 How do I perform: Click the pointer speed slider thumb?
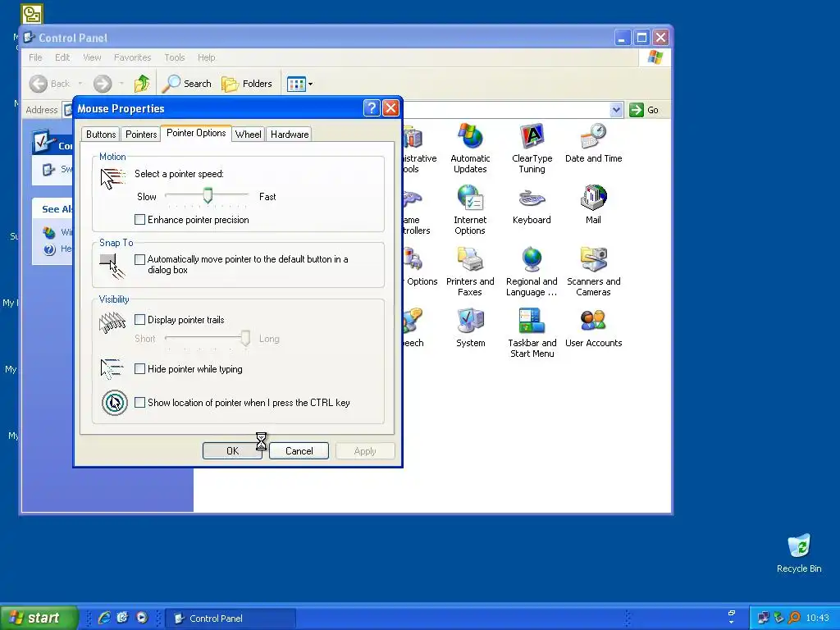tap(208, 195)
